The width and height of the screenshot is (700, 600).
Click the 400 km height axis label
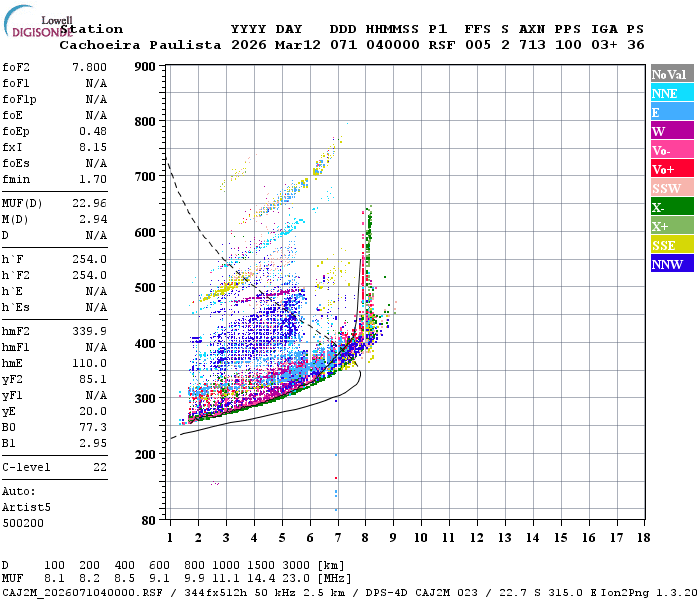(x=145, y=343)
